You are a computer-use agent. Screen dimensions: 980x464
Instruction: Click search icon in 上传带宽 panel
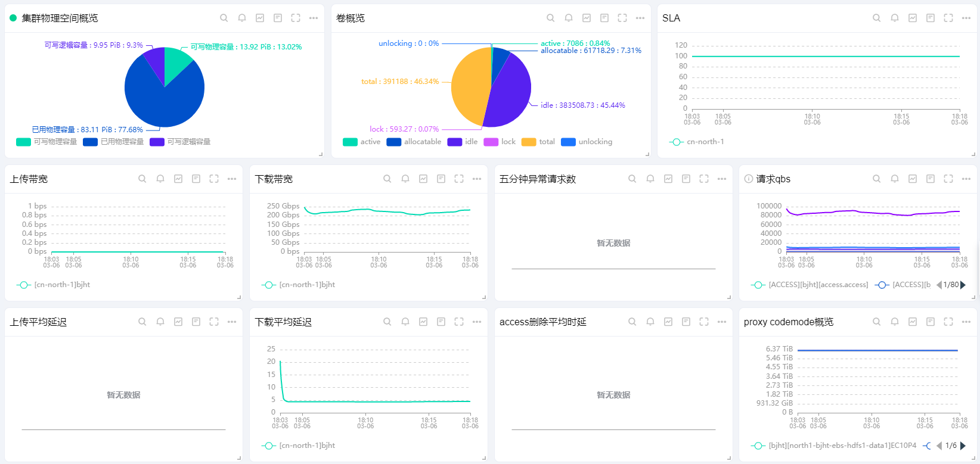142,179
